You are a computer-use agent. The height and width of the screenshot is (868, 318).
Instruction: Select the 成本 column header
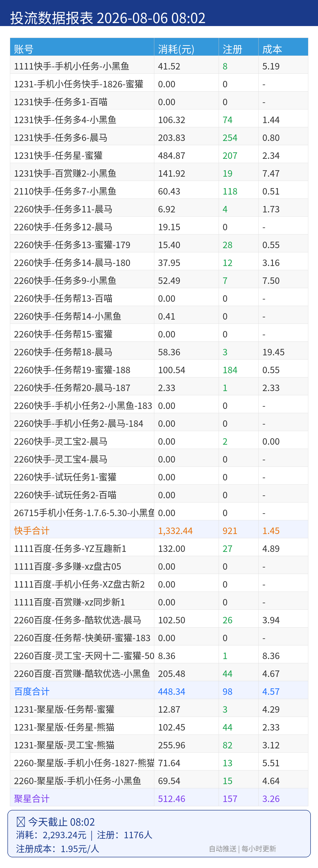[272, 50]
